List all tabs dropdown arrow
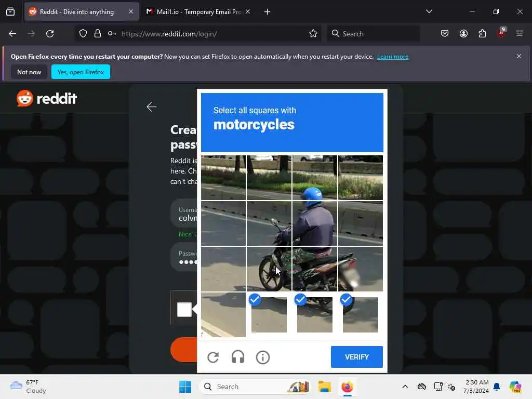 click(x=429, y=11)
